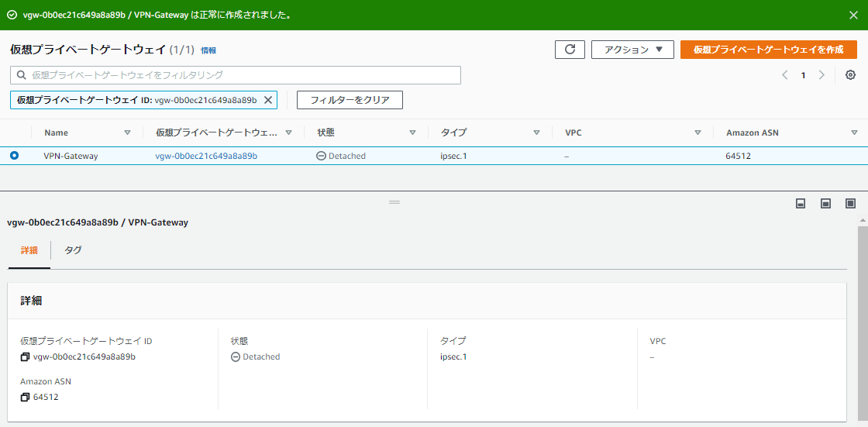The height and width of the screenshot is (427, 868).
Task: Sort by the 状態 column arrow
Action: click(x=412, y=133)
